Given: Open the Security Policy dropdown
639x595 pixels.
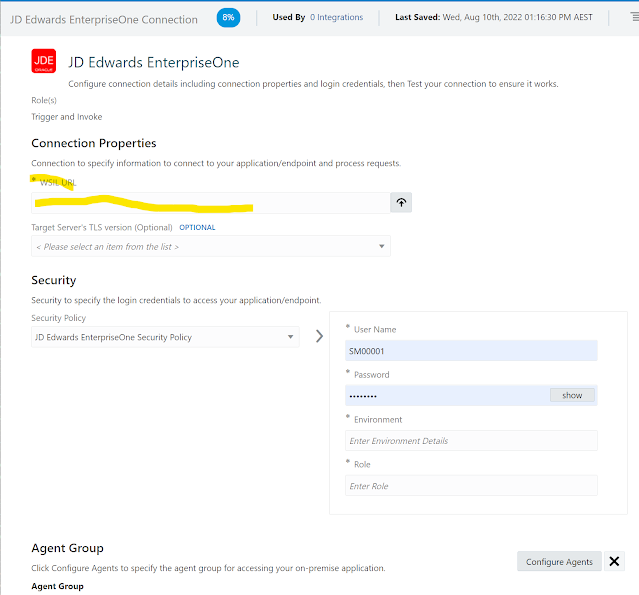Looking at the screenshot, I should [x=165, y=337].
